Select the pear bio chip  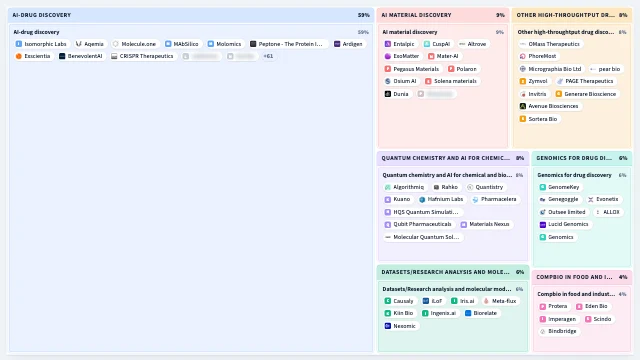tap(605, 69)
